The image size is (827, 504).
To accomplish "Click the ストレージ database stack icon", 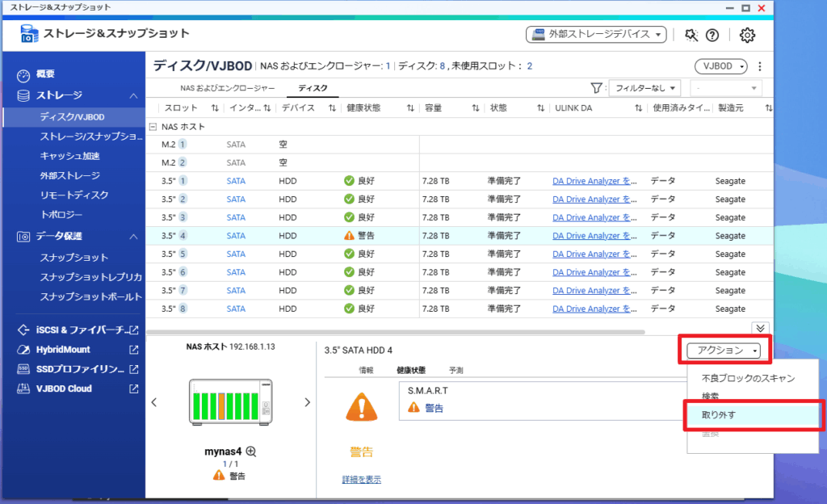I will [23, 96].
